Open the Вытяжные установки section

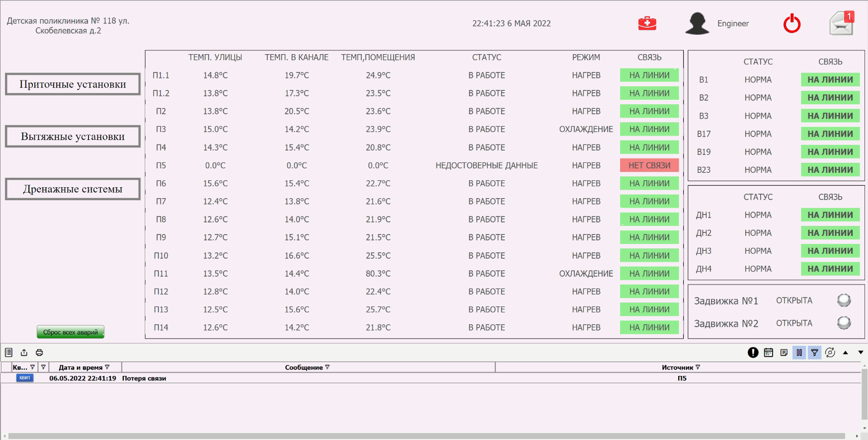point(73,136)
